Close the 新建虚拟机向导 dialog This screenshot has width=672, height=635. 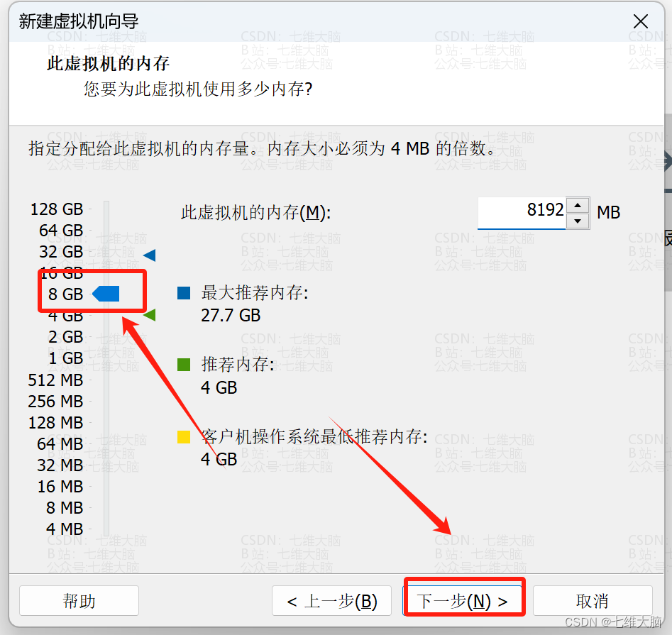[x=641, y=21]
